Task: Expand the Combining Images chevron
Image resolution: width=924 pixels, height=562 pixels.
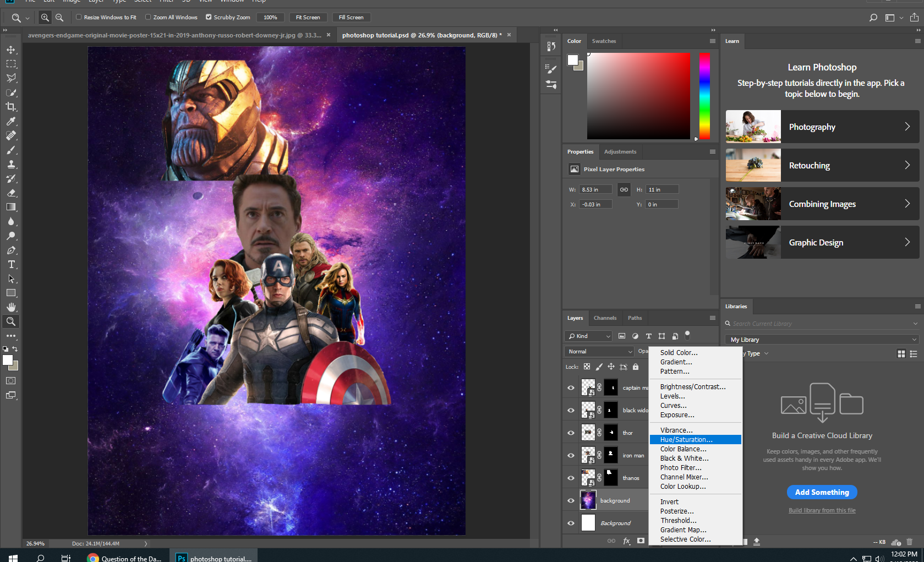Action: [x=907, y=204]
